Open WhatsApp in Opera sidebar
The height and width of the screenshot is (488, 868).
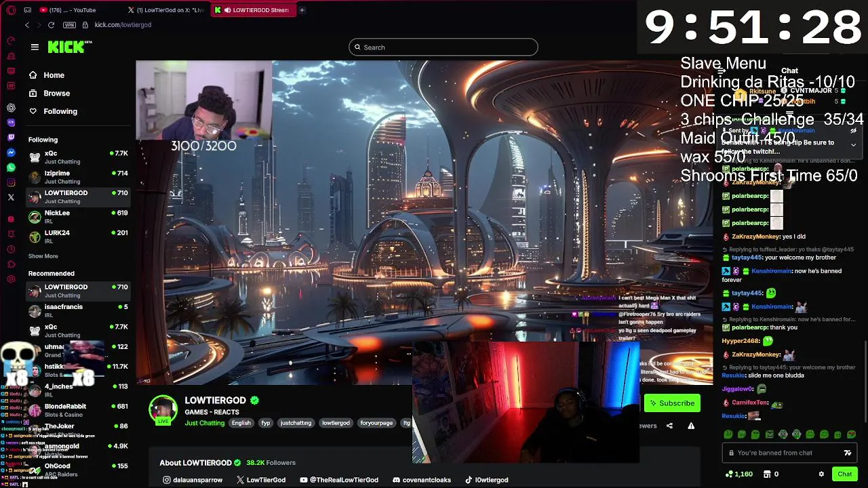[x=11, y=167]
